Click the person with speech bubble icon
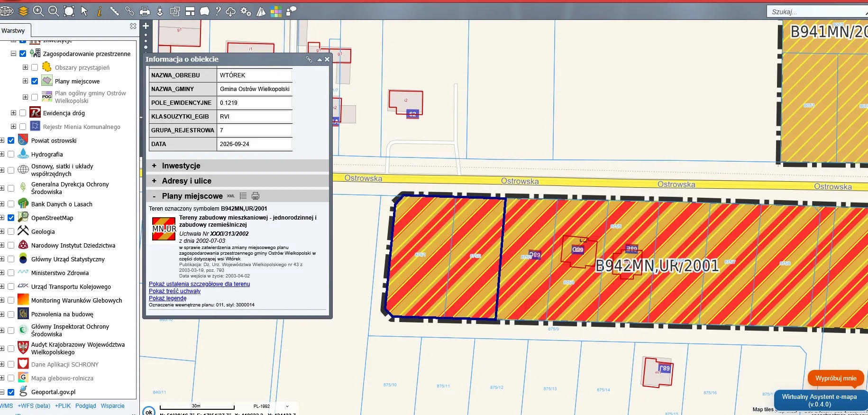This screenshot has width=868, height=415. pyautogui.click(x=291, y=11)
